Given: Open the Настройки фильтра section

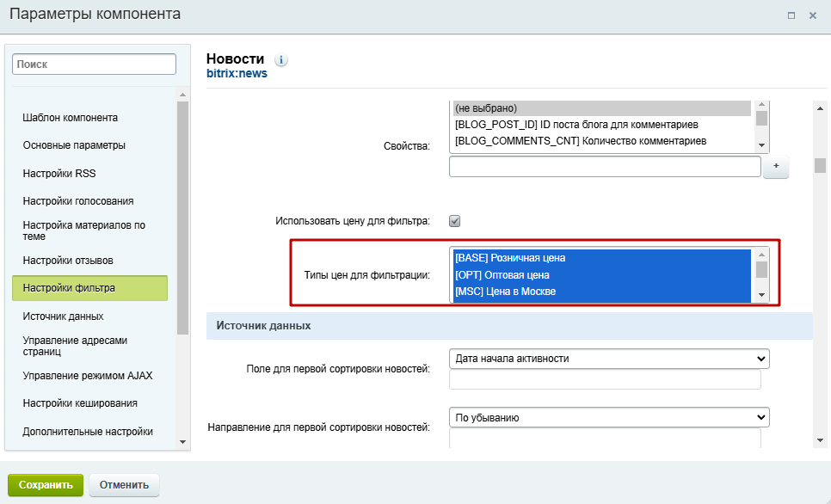Looking at the screenshot, I should pyautogui.click(x=90, y=288).
